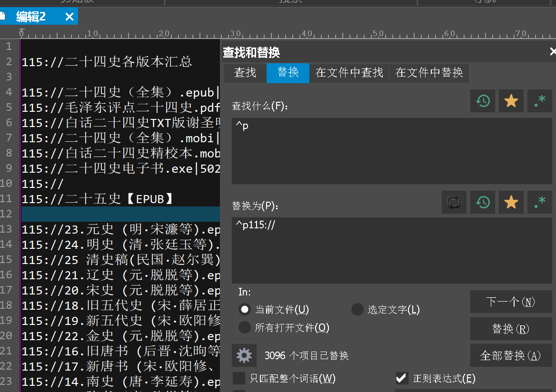Open the 在文件中查找 tab
556x392 pixels.
click(349, 73)
